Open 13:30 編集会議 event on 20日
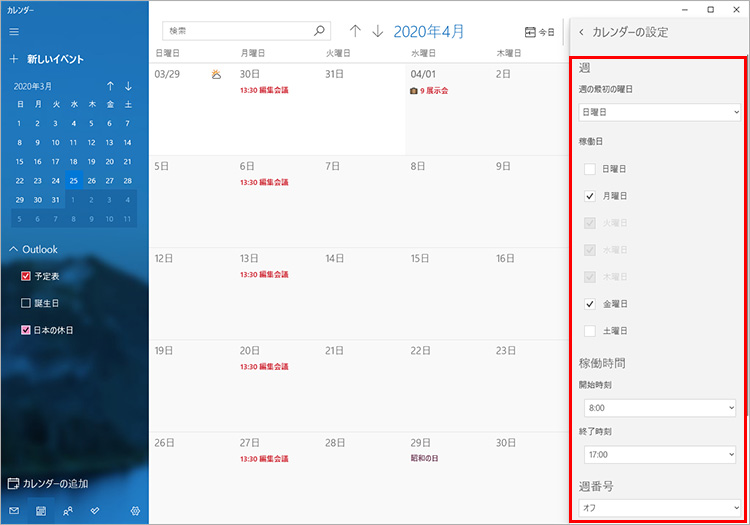Viewport: 750px width, 525px height. pos(264,367)
